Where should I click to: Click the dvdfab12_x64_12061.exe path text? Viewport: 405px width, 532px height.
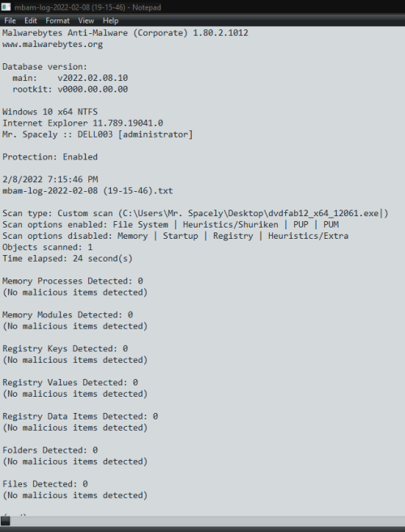pyautogui.click(x=323, y=213)
